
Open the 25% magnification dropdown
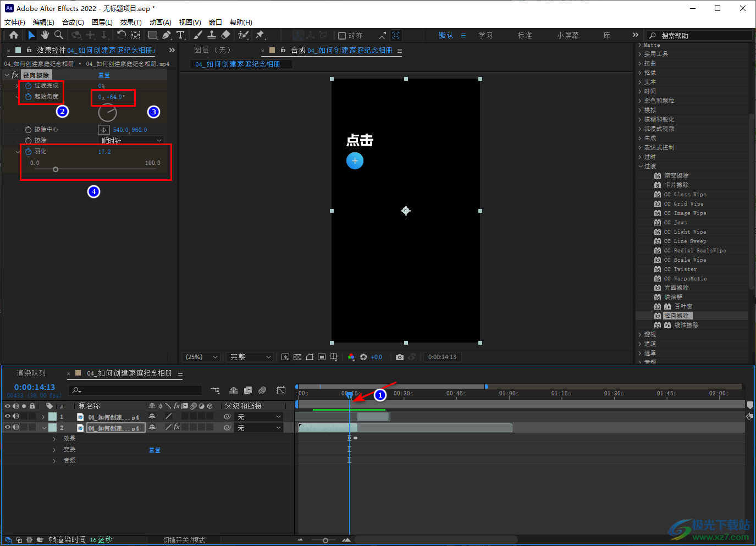coord(201,357)
